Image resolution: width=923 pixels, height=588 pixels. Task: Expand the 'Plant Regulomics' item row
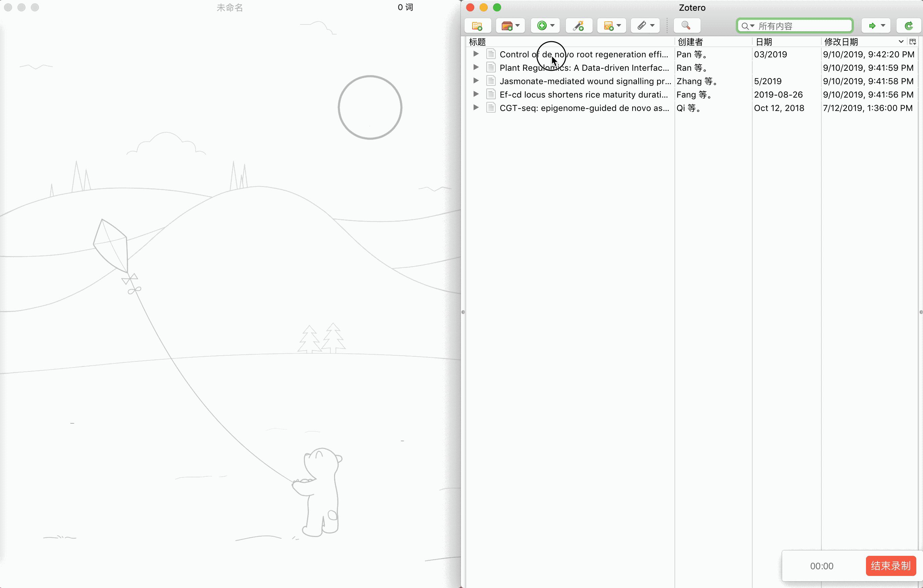tap(476, 67)
